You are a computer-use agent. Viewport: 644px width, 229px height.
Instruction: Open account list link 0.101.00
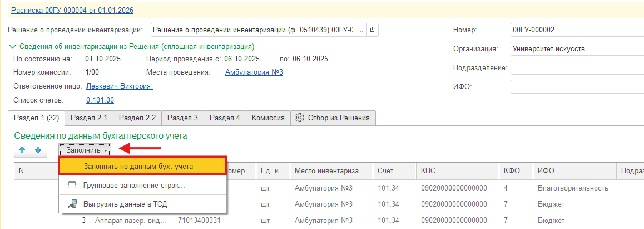tap(100, 100)
